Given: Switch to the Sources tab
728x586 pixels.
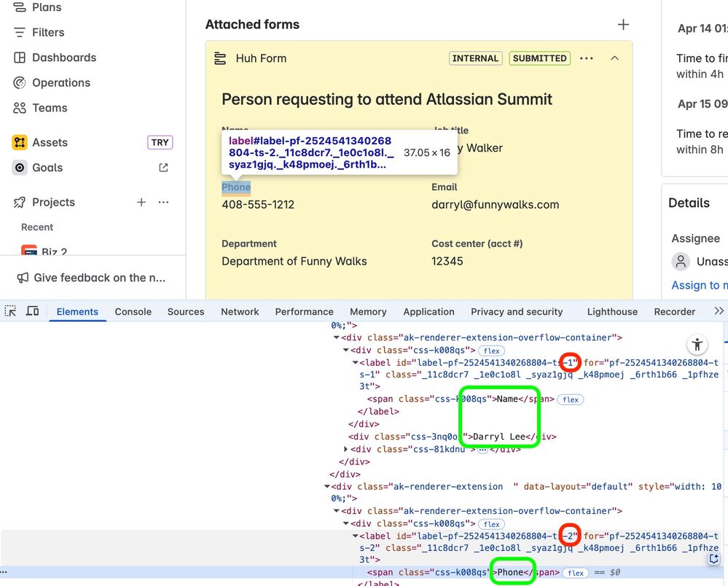Looking at the screenshot, I should (186, 311).
